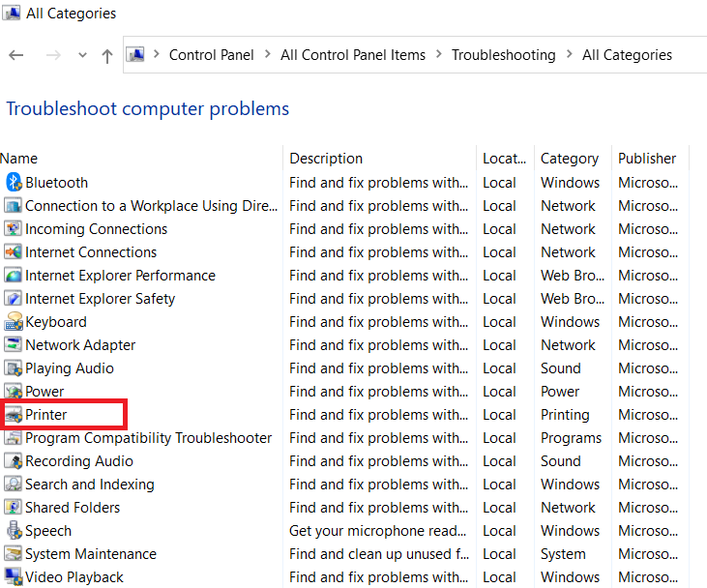Sort by Location column header

506,159
